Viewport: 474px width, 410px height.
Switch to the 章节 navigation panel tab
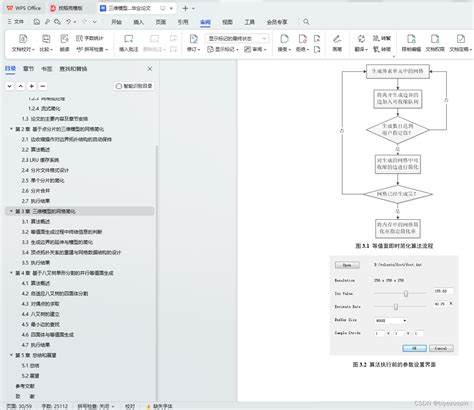point(28,69)
